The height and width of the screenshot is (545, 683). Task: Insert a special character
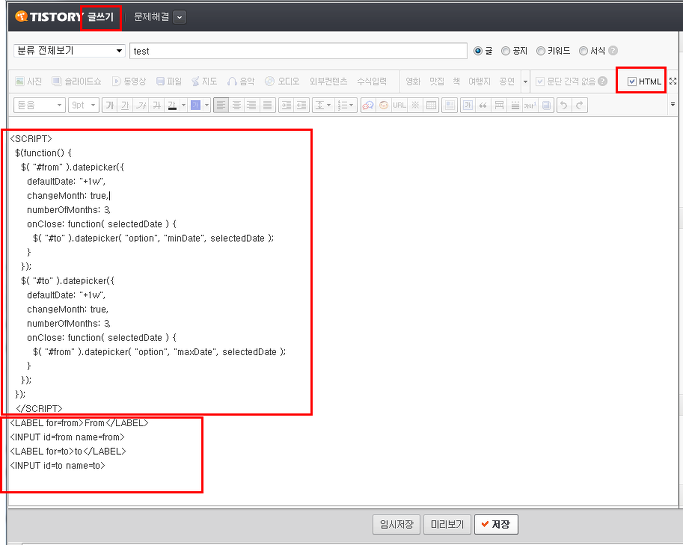tap(415, 105)
